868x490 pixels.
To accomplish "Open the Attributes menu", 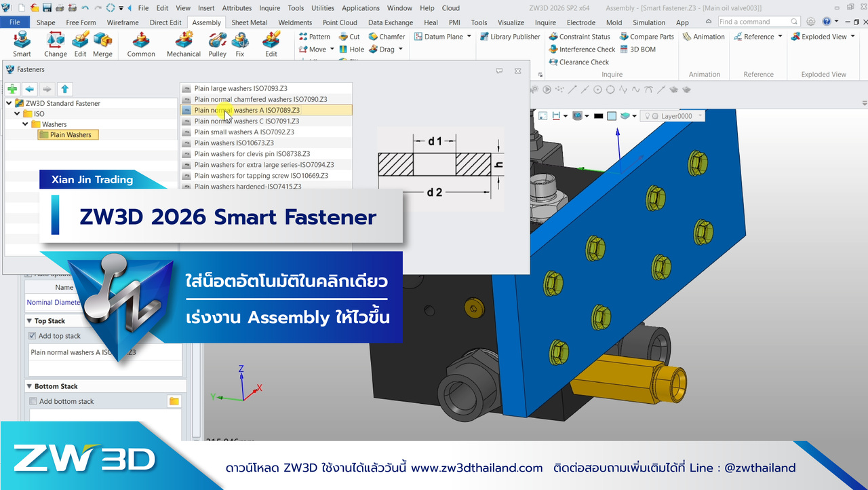I will (237, 8).
